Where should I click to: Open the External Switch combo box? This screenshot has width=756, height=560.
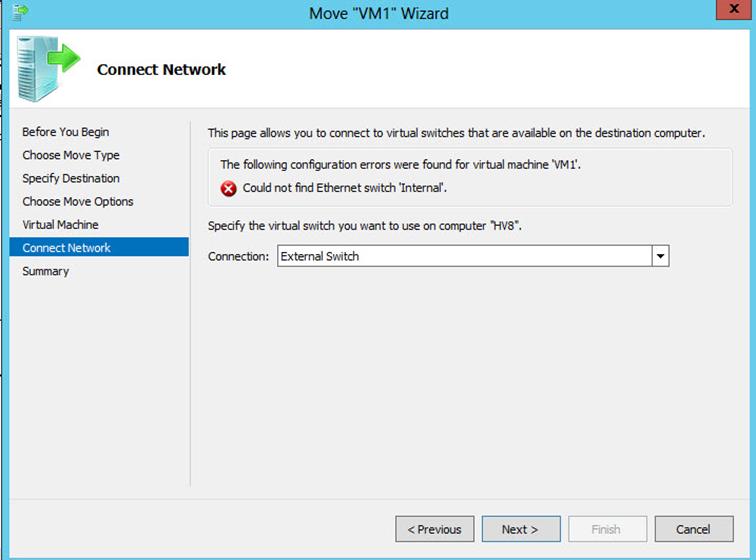tap(473, 256)
